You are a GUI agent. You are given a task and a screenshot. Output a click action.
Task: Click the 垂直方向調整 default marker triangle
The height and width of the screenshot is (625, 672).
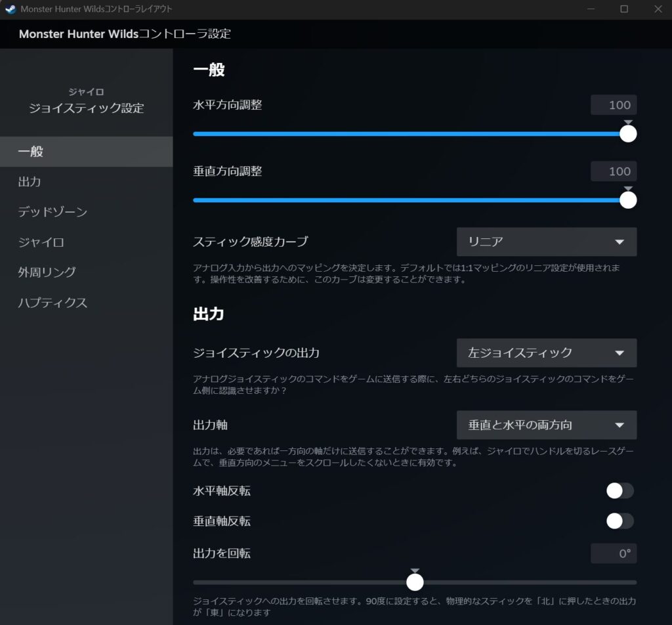pos(628,188)
